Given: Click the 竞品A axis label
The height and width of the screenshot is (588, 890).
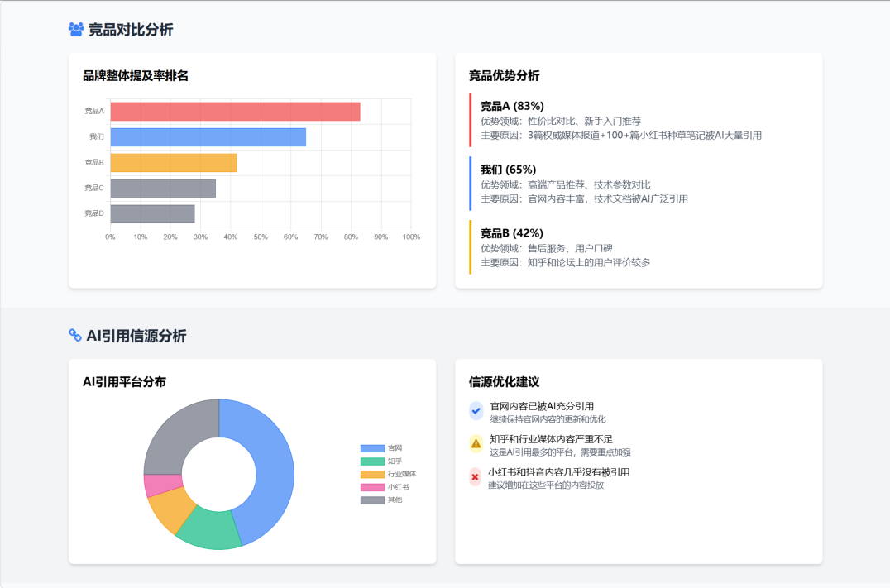Looking at the screenshot, I should tap(94, 112).
